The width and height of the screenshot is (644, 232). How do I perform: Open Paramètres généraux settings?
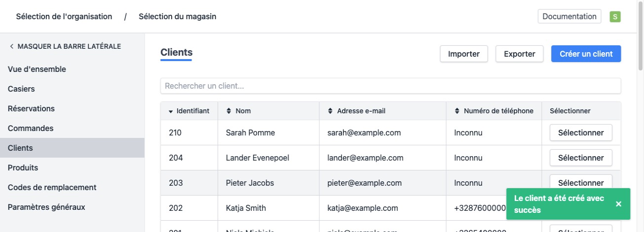coord(46,207)
